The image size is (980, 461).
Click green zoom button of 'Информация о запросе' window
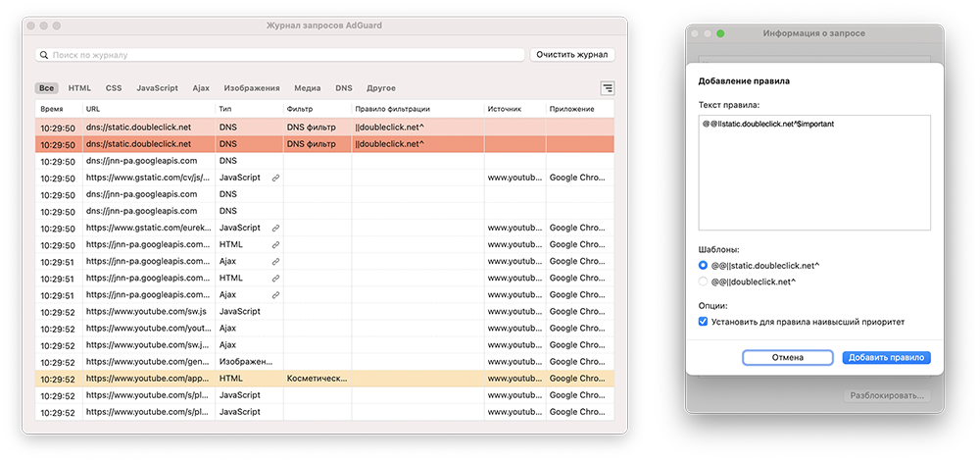tap(720, 33)
